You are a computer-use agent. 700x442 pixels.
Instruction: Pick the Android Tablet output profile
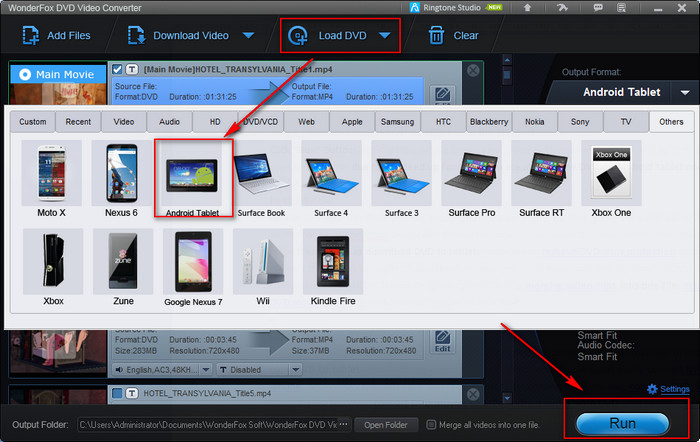point(192,179)
